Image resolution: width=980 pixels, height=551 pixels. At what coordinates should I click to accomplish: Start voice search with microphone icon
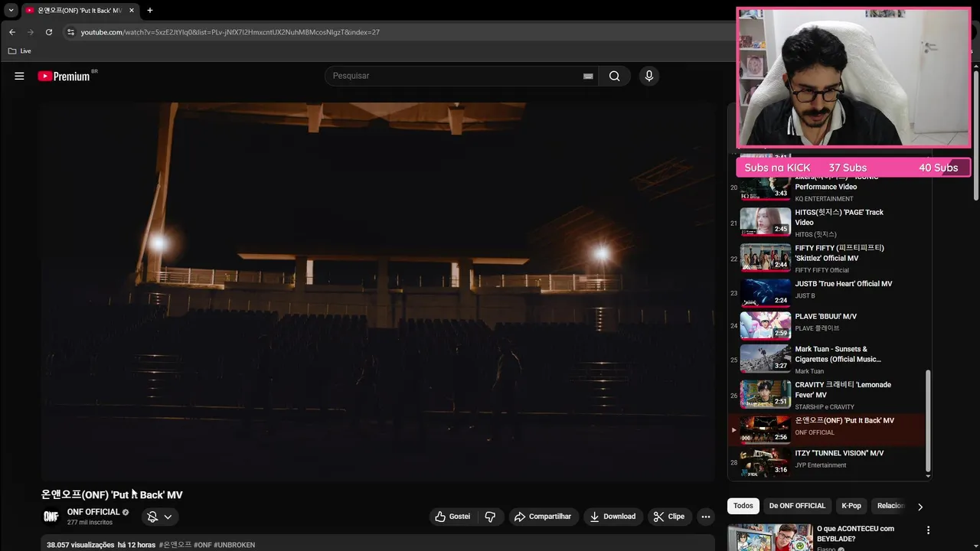[648, 76]
